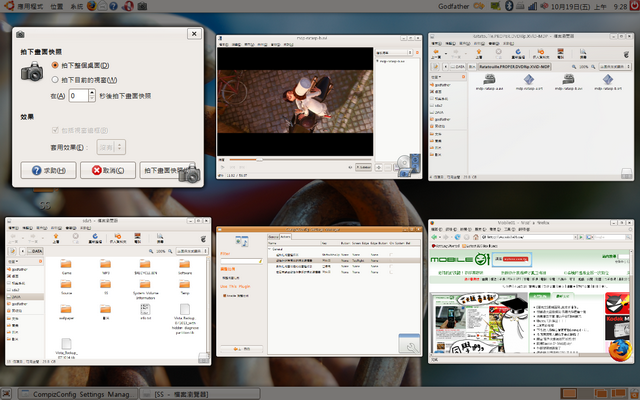This screenshot has width=640, height=400.
Task: Click the DATA path button in the DATA file browser
Action: click(35, 251)
